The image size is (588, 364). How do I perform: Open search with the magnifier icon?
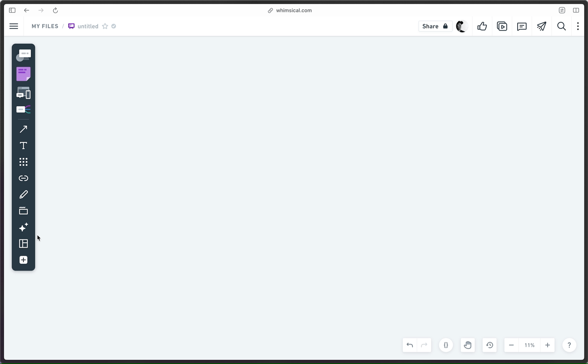click(562, 26)
